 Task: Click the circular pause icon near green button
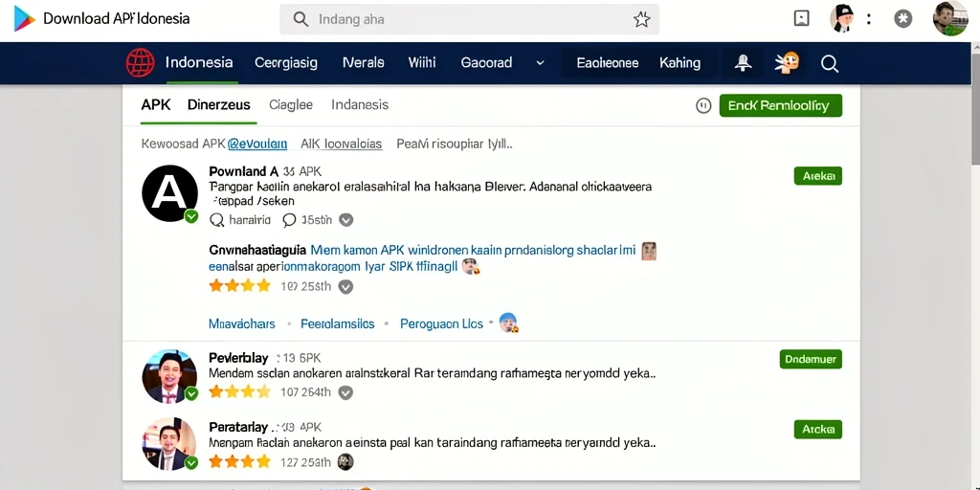[703, 105]
